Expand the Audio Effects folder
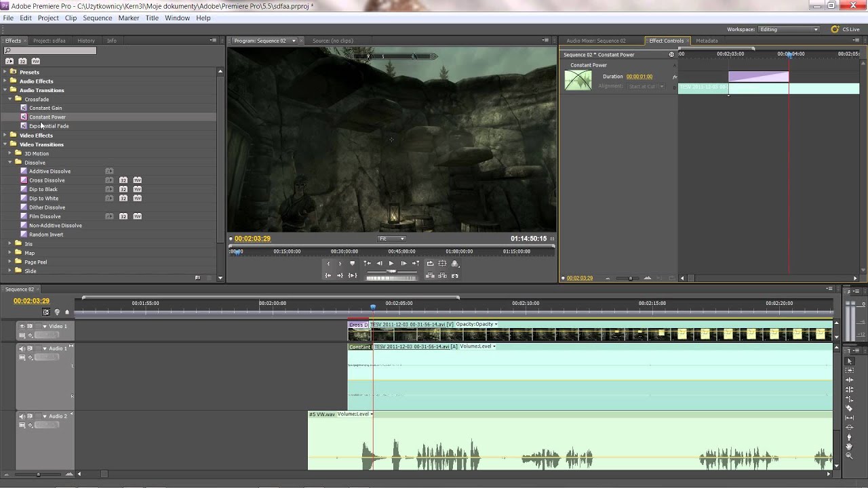The height and width of the screenshot is (488, 868). (x=5, y=81)
